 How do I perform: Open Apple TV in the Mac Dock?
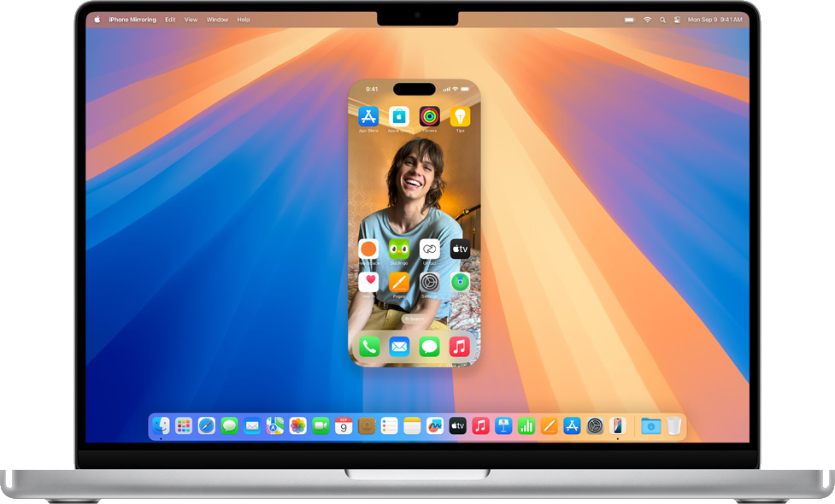pyautogui.click(x=457, y=425)
